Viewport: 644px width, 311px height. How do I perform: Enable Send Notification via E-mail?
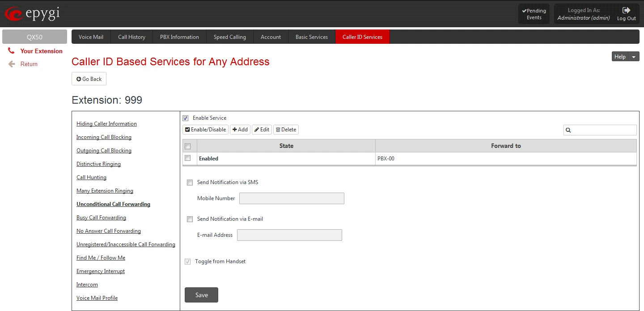click(190, 219)
